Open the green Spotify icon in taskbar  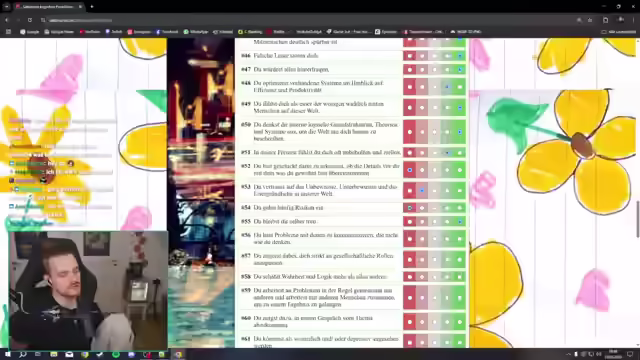116,354
